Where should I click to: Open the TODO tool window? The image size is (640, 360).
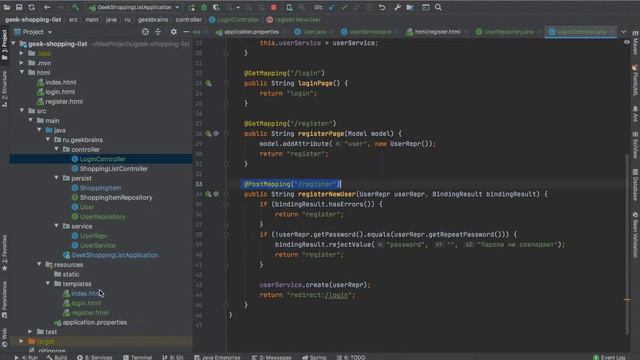pos(351,357)
